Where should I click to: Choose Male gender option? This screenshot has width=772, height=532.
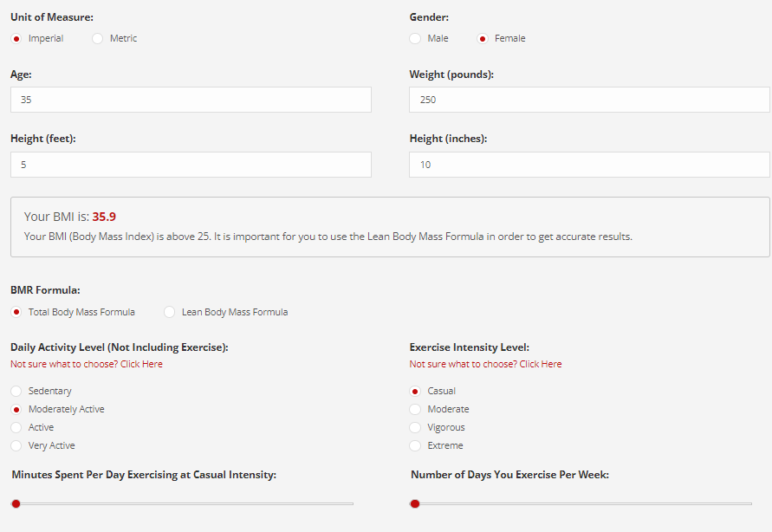click(x=415, y=38)
